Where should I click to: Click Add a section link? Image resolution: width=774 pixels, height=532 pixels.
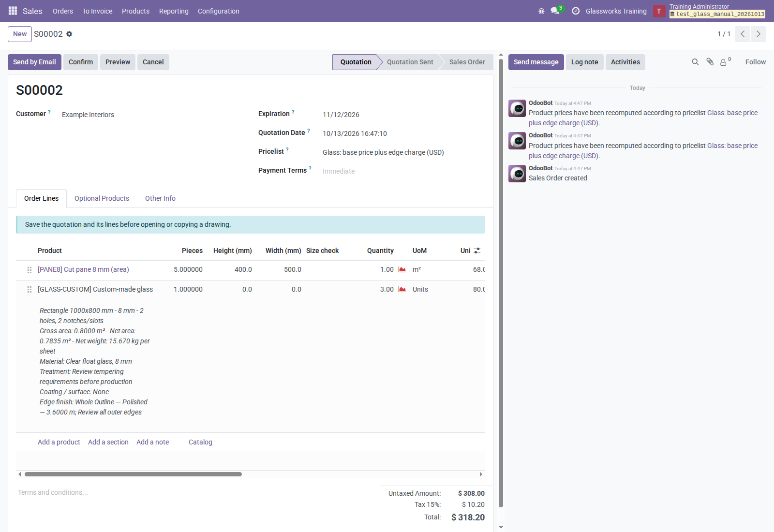point(108,442)
